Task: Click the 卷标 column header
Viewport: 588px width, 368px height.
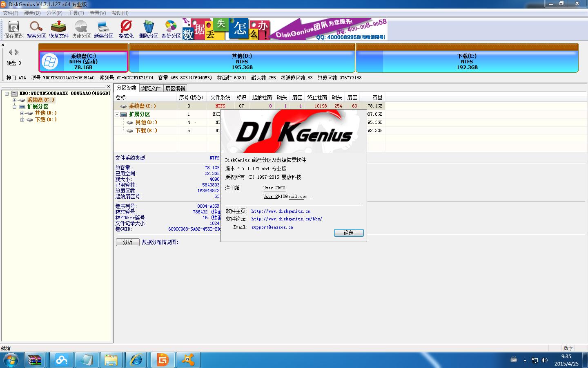Action: point(145,97)
